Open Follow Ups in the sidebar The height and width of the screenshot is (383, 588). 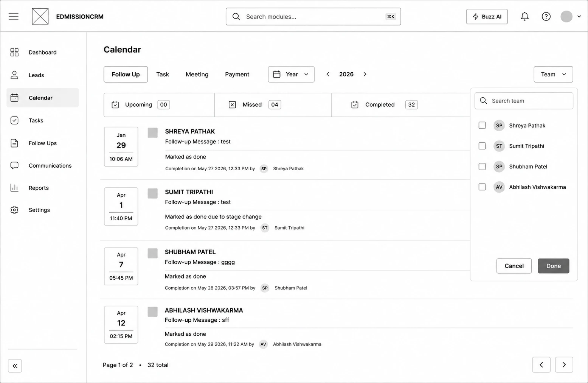point(42,143)
